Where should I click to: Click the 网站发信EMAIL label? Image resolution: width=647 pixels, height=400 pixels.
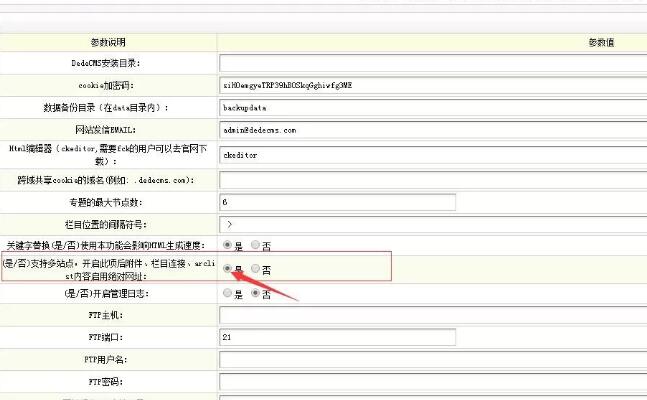tap(105, 130)
